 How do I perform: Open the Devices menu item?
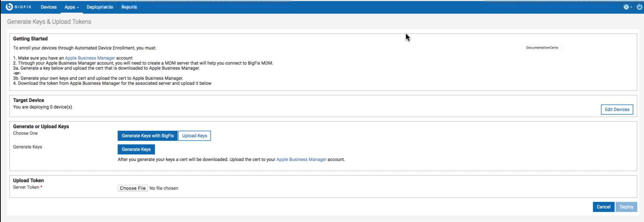49,7
